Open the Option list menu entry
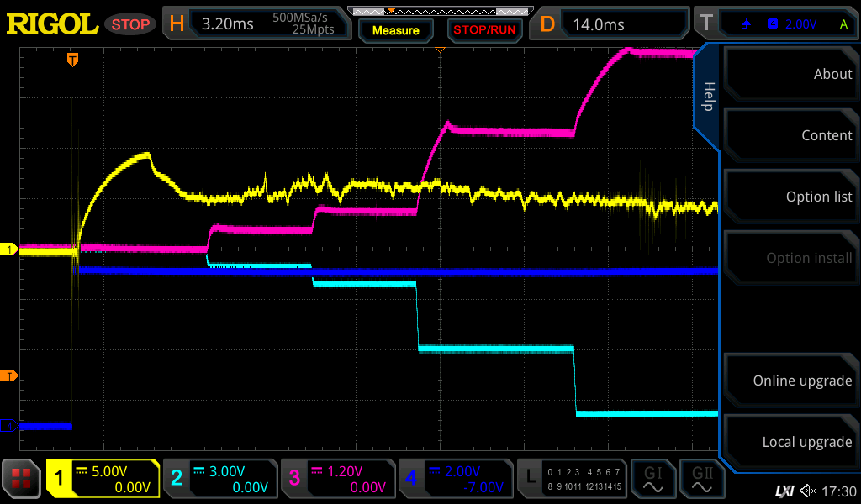This screenshot has height=504, width=861. (x=790, y=197)
